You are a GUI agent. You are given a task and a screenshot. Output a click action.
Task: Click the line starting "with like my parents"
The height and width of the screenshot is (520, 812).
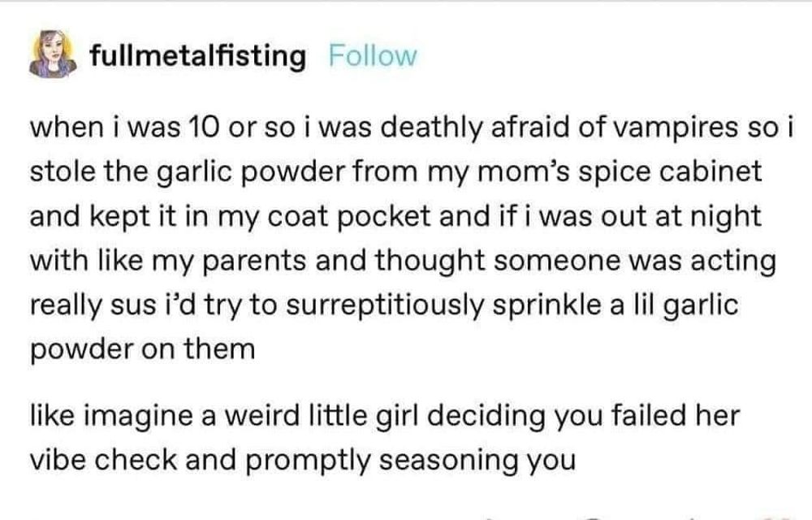(x=402, y=262)
